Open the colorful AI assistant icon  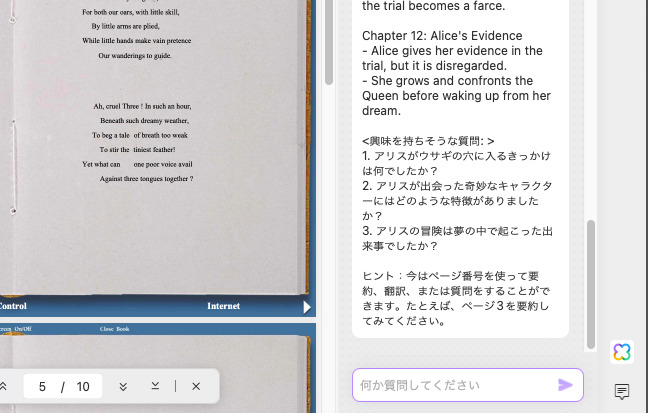622,352
